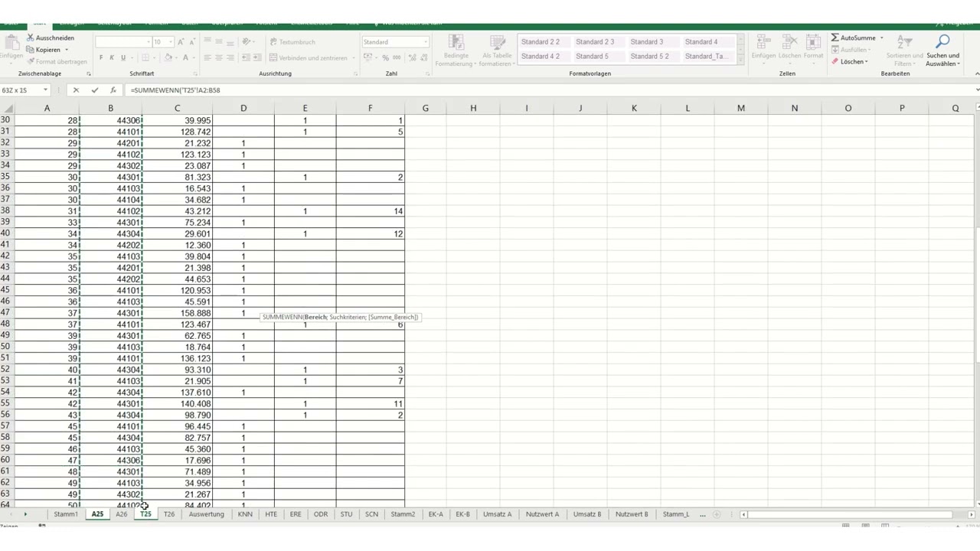
Task: Open the font size dropdown
Action: 171,42
